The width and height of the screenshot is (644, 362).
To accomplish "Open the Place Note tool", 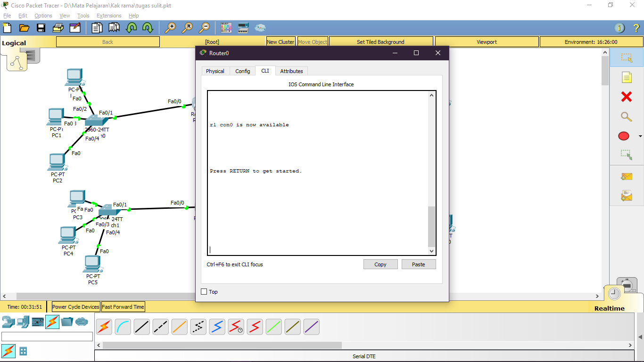I will [x=626, y=78].
